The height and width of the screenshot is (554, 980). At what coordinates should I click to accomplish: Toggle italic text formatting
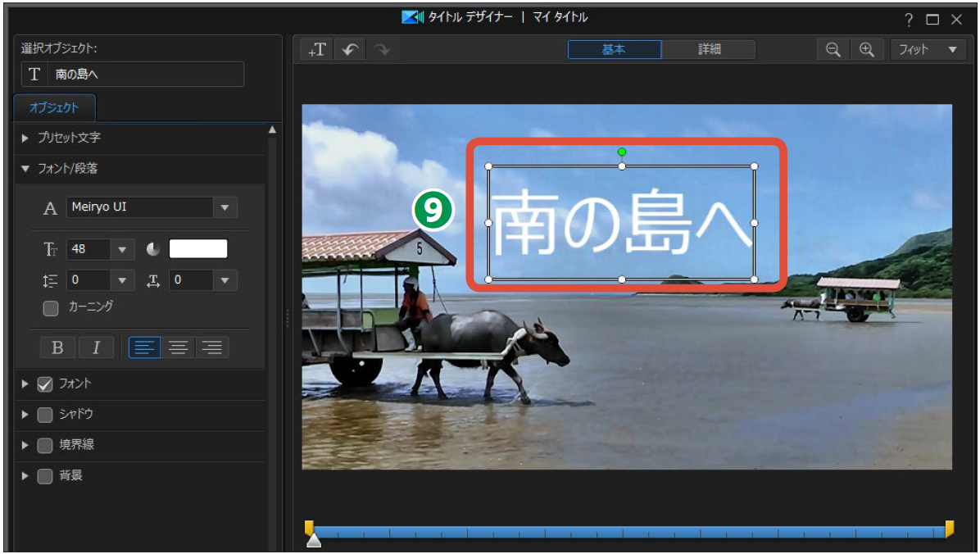[x=96, y=347]
